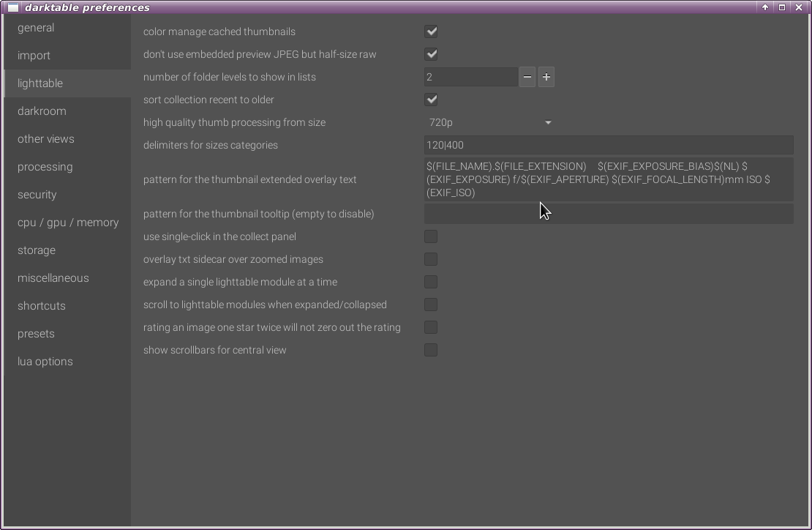
Task: Click the 'pattern for the thumbnail extended overlay text' label
Action: (249, 180)
